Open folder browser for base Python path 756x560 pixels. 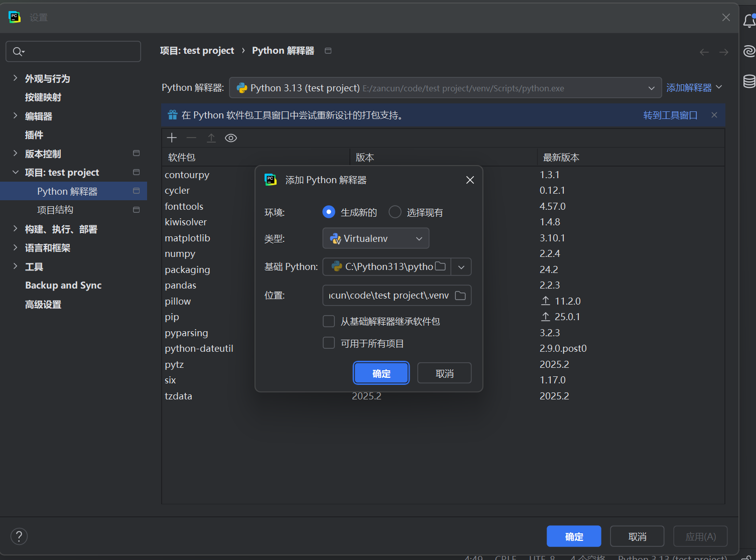[440, 266]
